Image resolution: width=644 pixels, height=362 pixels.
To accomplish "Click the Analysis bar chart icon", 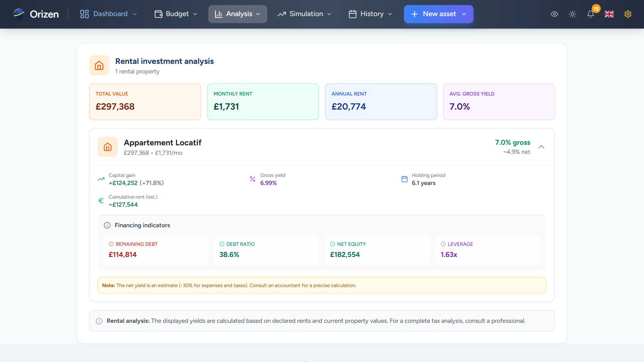I will point(219,14).
